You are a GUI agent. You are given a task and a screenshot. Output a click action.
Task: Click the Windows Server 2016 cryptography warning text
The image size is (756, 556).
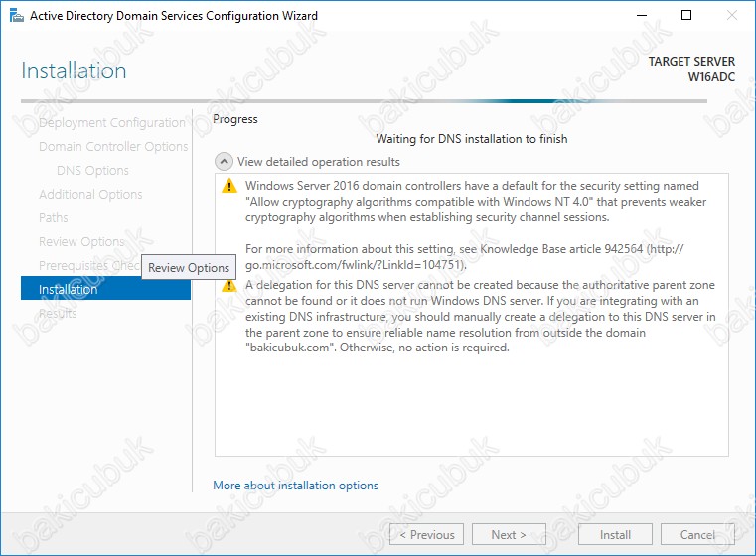click(476, 202)
